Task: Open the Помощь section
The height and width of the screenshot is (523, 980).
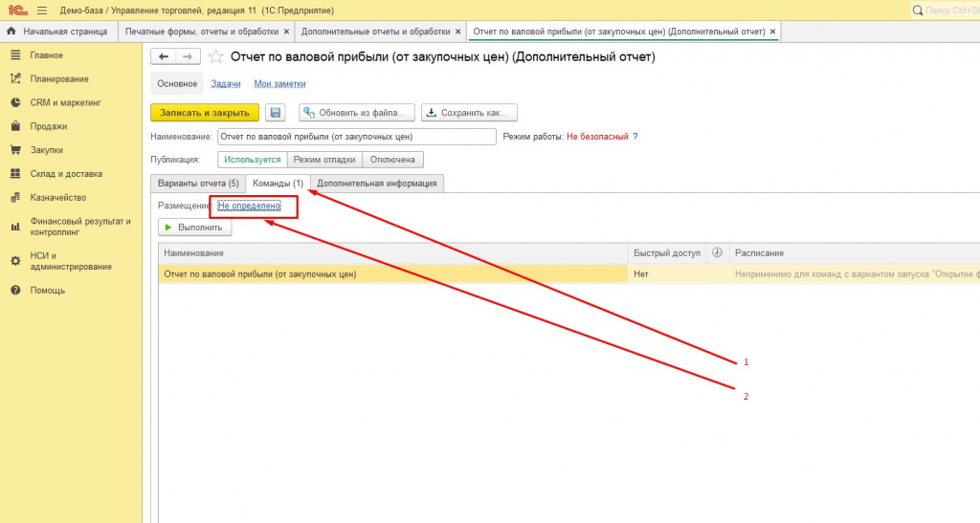Action: [x=48, y=291]
